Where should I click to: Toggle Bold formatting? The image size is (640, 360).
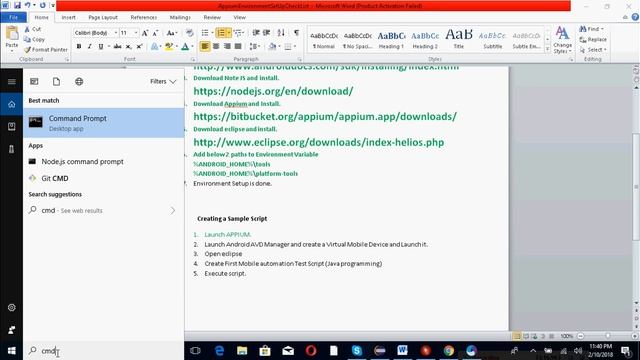[79, 47]
